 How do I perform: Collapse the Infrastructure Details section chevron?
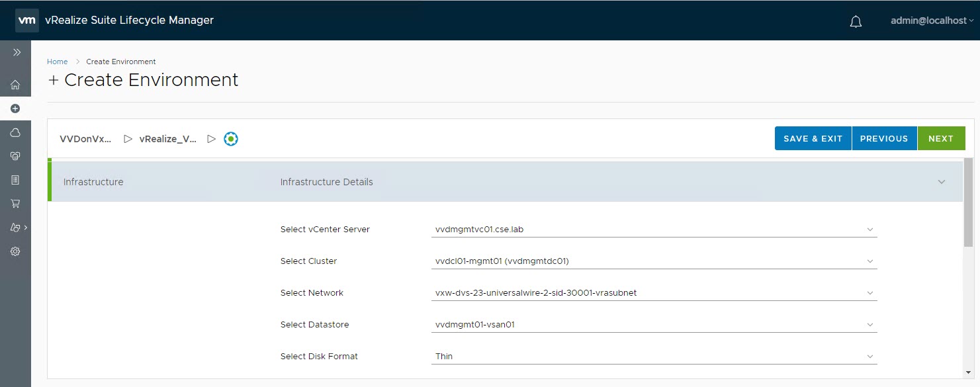(941, 182)
